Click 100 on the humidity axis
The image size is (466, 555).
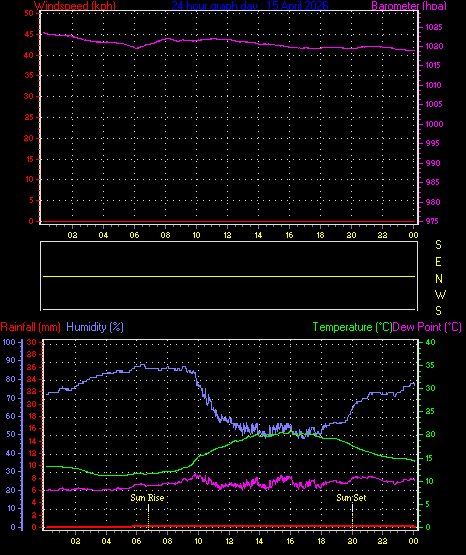click(x=9, y=342)
